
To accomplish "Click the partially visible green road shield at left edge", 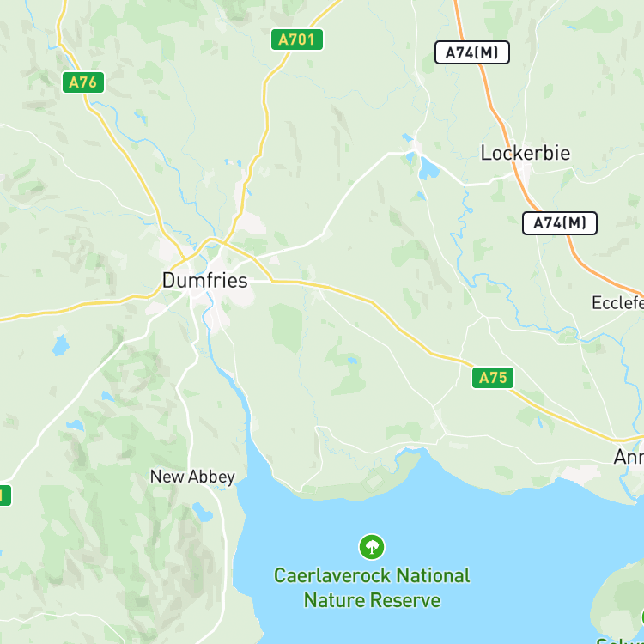I will pyautogui.click(x=5, y=495).
